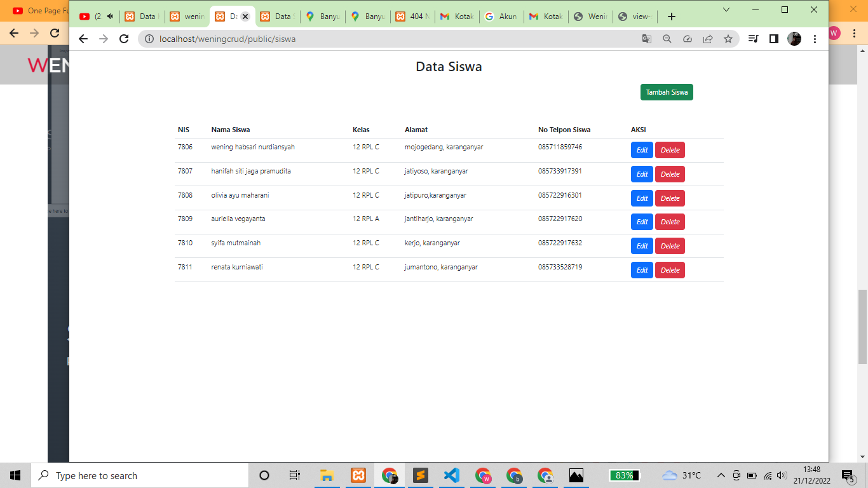Viewport: 868px width, 488px height.
Task: Open the Chrome three-dot menu
Action: coord(815,39)
